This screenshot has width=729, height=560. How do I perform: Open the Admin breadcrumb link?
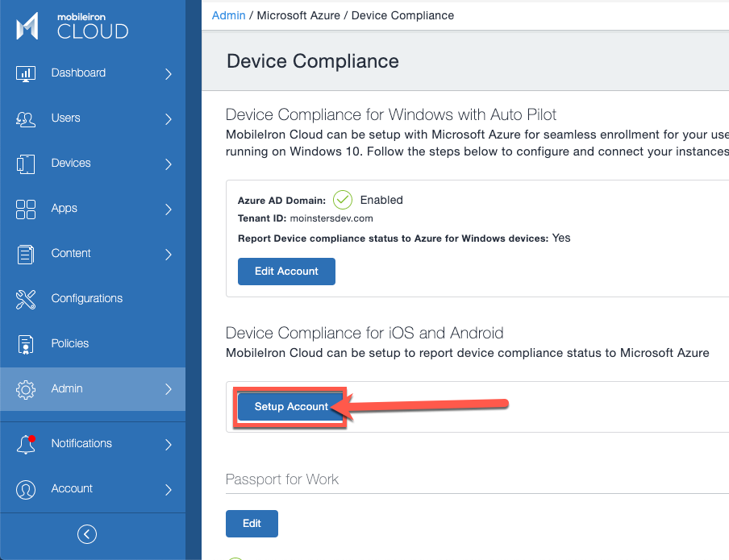(x=228, y=15)
